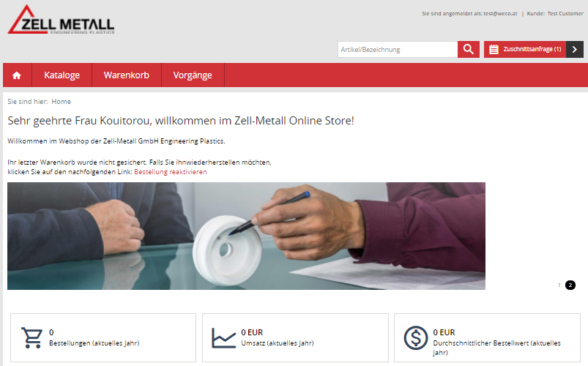The width and height of the screenshot is (588, 366).
Task: Click the home icon in navigation bar
Action: pyautogui.click(x=17, y=75)
